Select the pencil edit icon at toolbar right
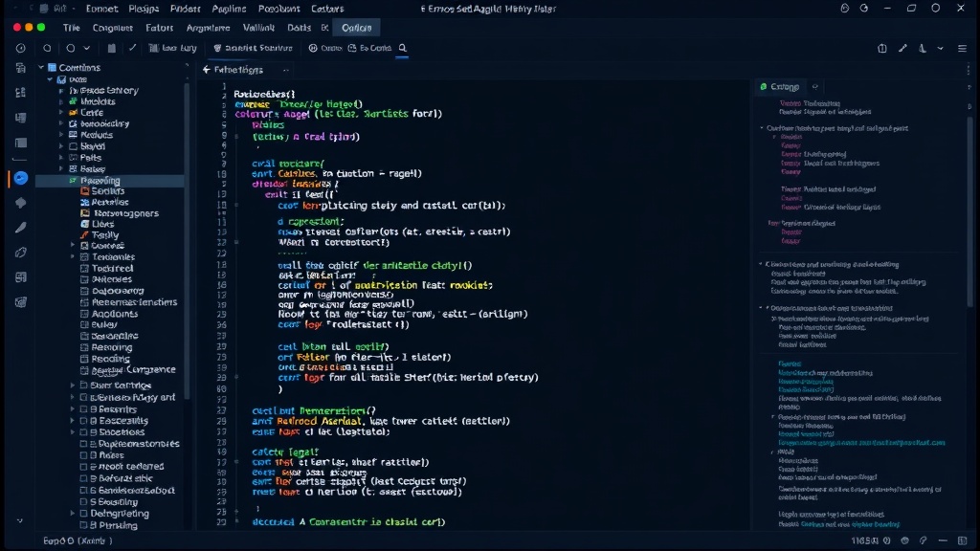The height and width of the screenshot is (551, 980). click(902, 48)
